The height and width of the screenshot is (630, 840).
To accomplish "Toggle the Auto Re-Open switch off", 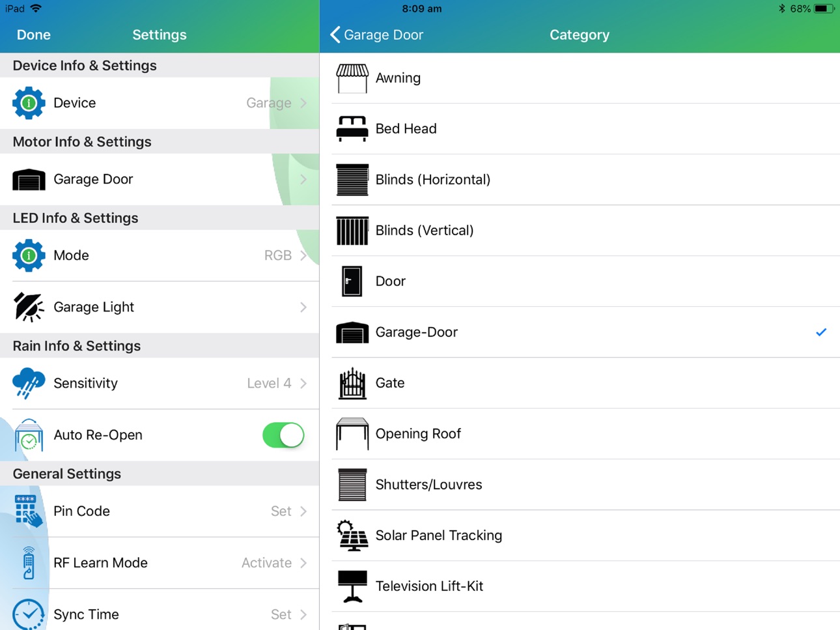I will tap(283, 435).
